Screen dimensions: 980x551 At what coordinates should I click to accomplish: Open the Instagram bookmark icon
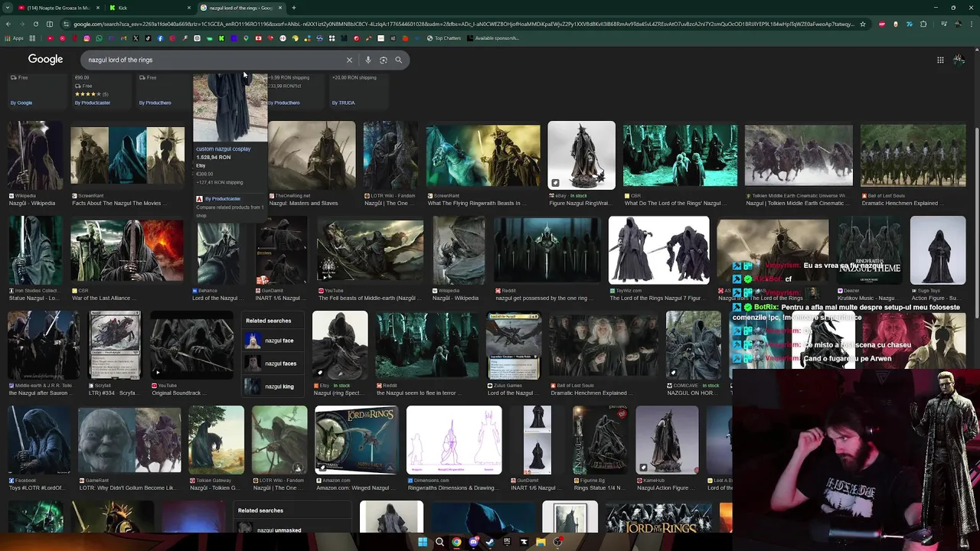[x=87, y=38]
